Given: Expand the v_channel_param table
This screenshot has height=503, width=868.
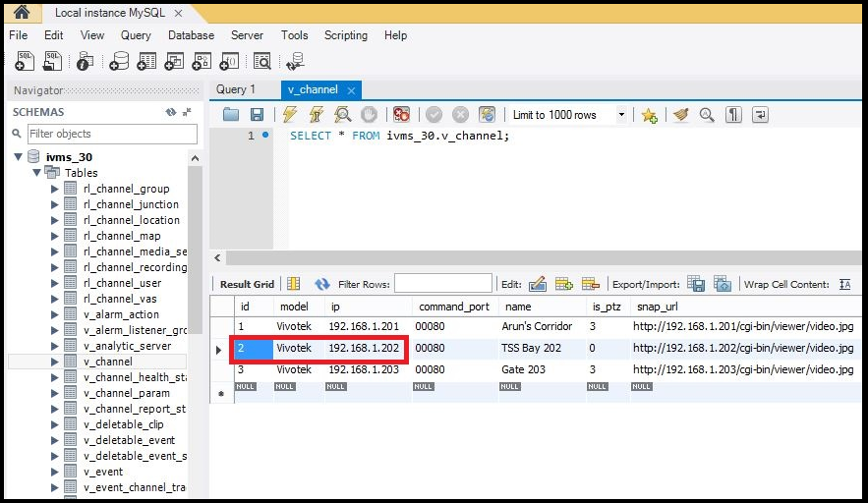Looking at the screenshot, I should (54, 393).
